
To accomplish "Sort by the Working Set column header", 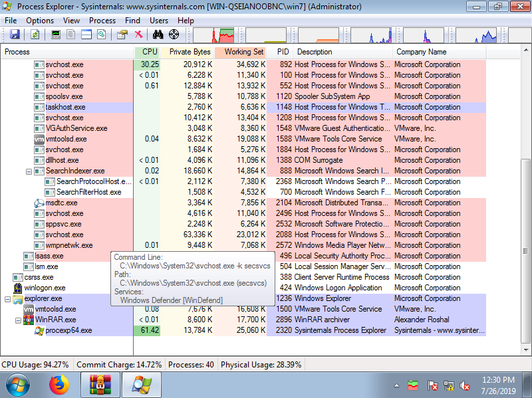I will tap(240, 52).
